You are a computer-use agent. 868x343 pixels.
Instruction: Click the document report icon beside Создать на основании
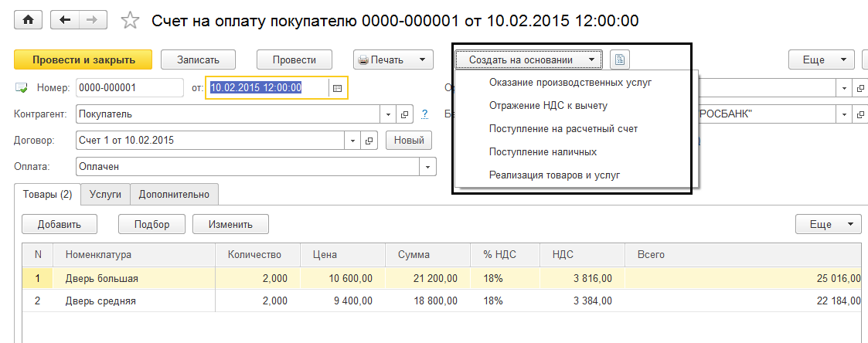click(621, 59)
